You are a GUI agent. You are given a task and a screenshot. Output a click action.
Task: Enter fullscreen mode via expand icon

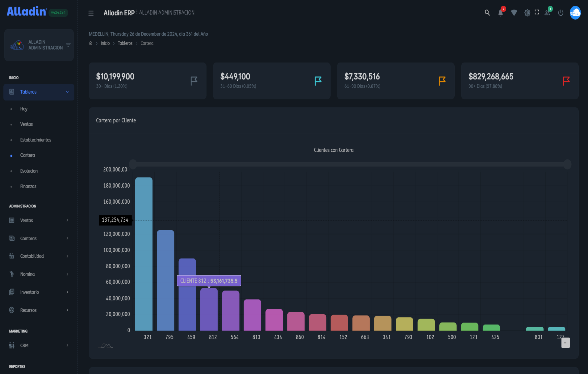[537, 12]
